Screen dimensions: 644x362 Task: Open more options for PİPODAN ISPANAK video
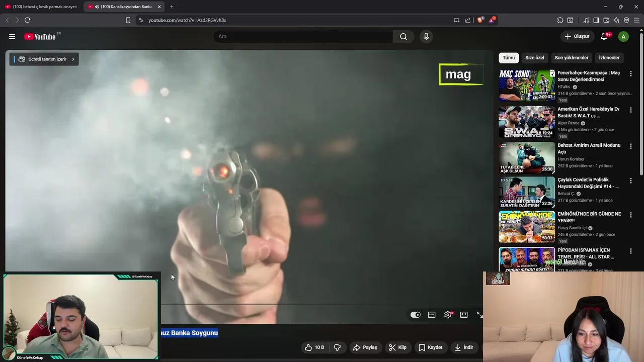[631, 251]
